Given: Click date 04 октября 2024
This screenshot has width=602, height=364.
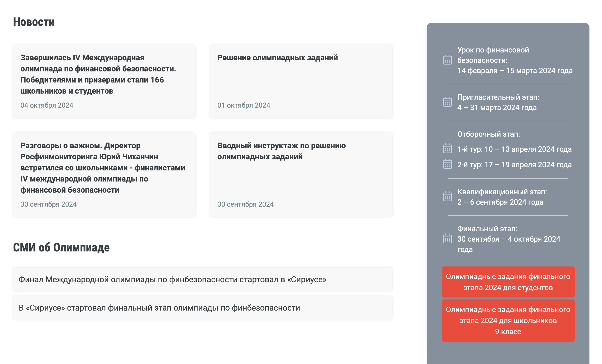Looking at the screenshot, I should click(47, 105).
